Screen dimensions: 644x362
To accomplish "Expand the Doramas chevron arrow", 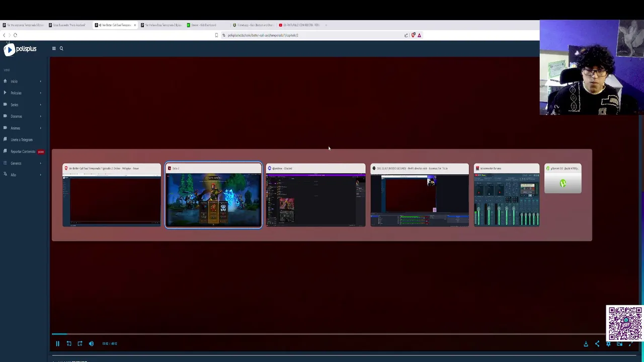I will [x=41, y=116].
